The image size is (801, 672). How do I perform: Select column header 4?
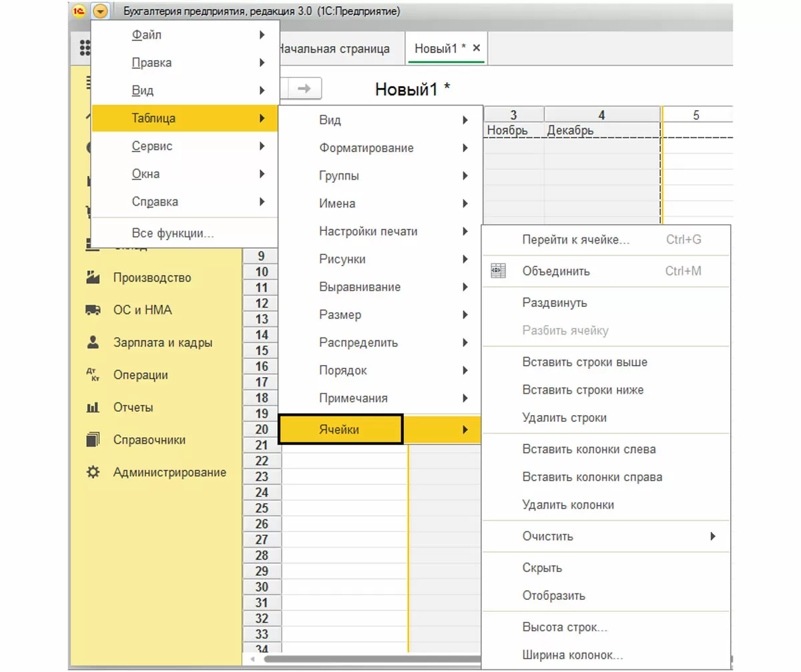pos(602,115)
